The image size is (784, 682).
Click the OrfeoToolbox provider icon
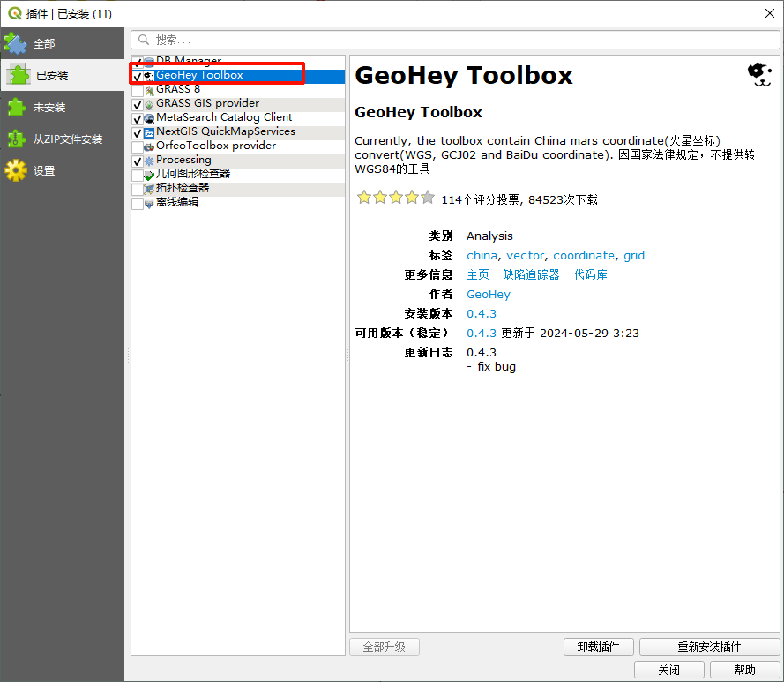[x=149, y=147]
